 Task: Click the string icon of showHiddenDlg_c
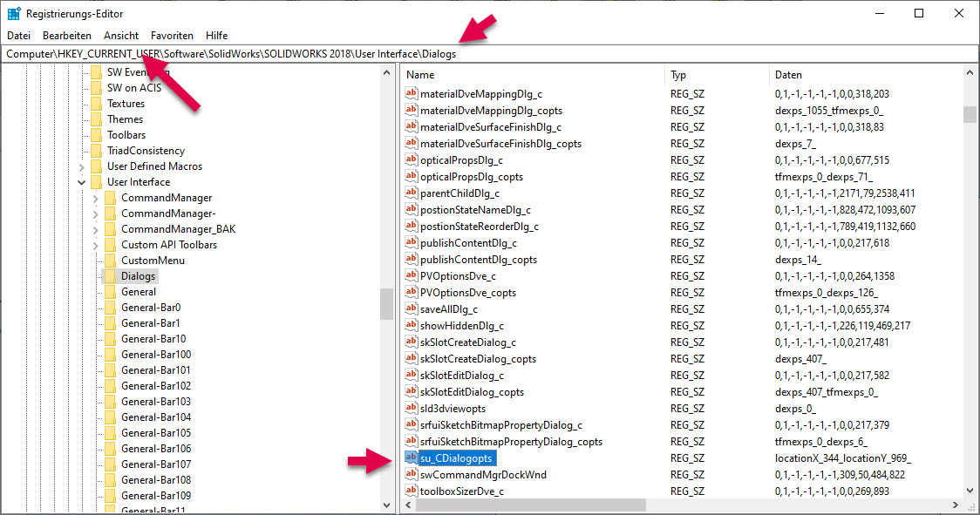411,326
